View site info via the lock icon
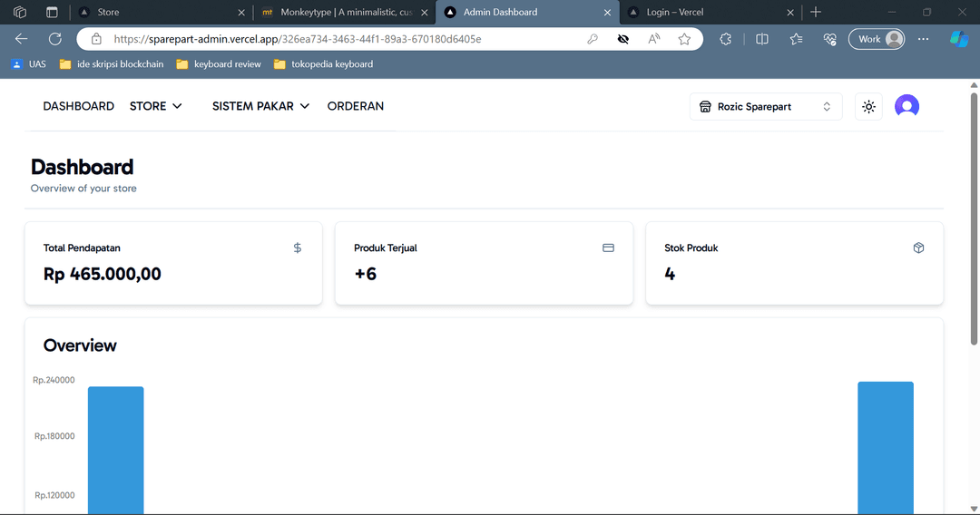980x515 pixels. 96,39
